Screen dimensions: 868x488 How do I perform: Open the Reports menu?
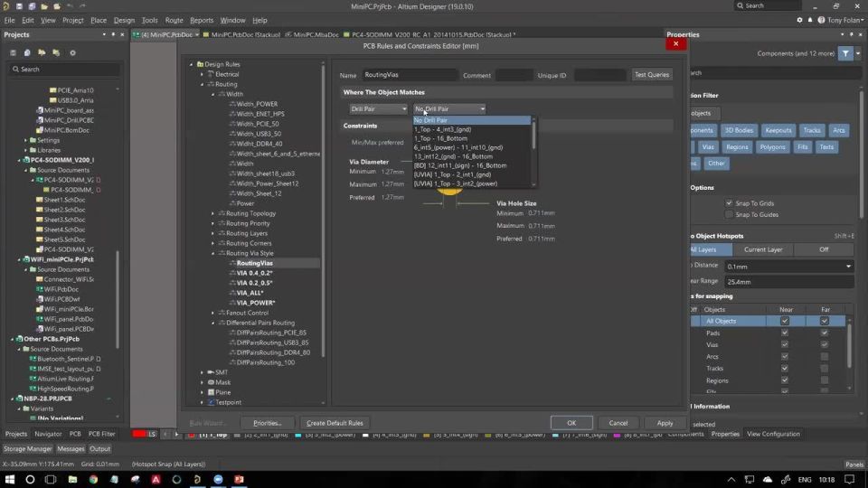[202, 20]
